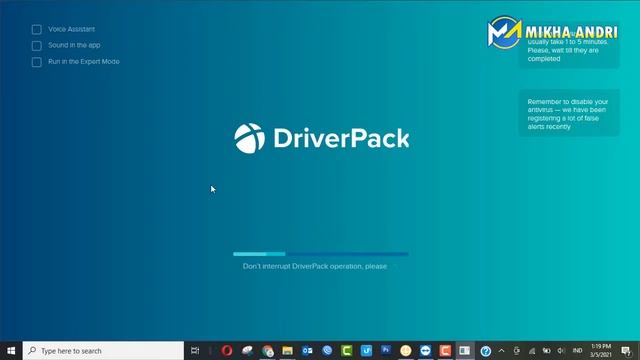Select the active DriverPack taskbar window icon
640x360 pixels.
[464, 351]
